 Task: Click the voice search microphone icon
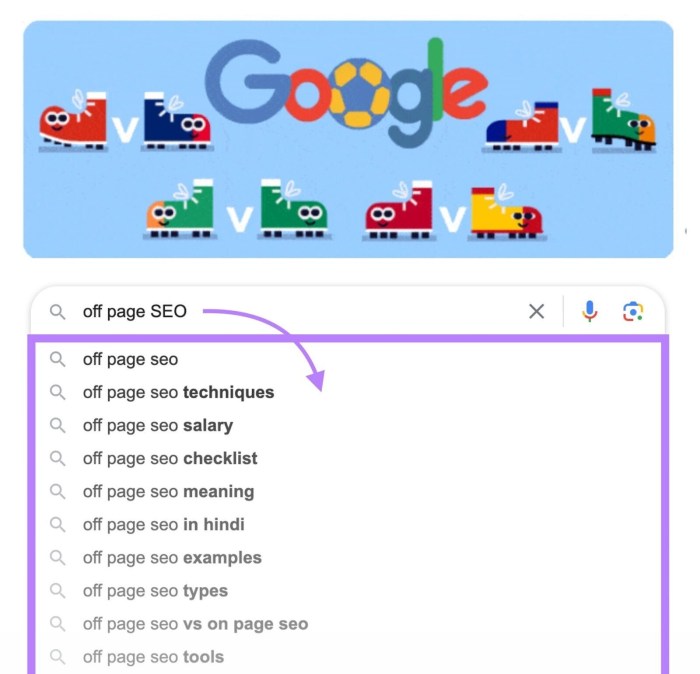click(590, 312)
